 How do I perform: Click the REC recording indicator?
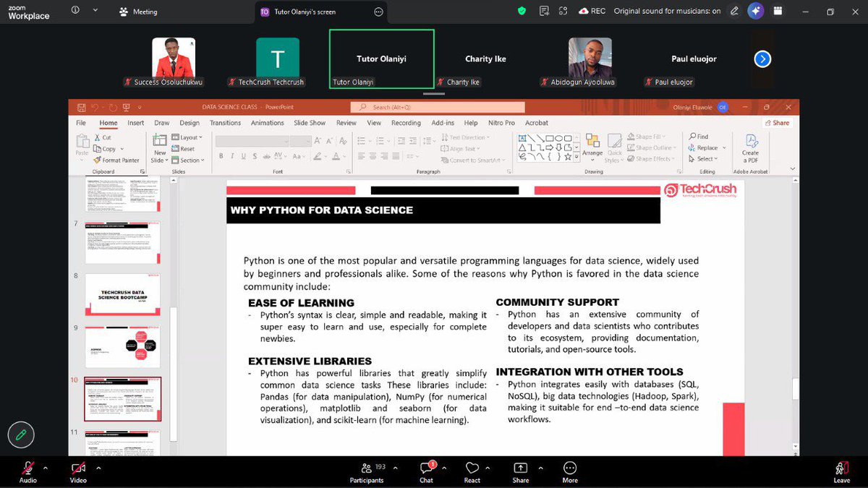pos(592,11)
